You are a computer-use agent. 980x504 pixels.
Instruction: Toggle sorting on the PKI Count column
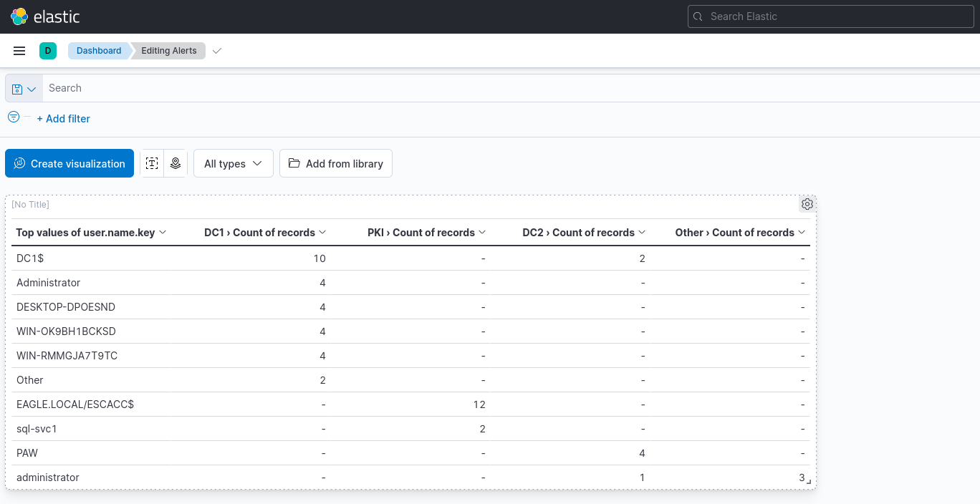coord(484,232)
